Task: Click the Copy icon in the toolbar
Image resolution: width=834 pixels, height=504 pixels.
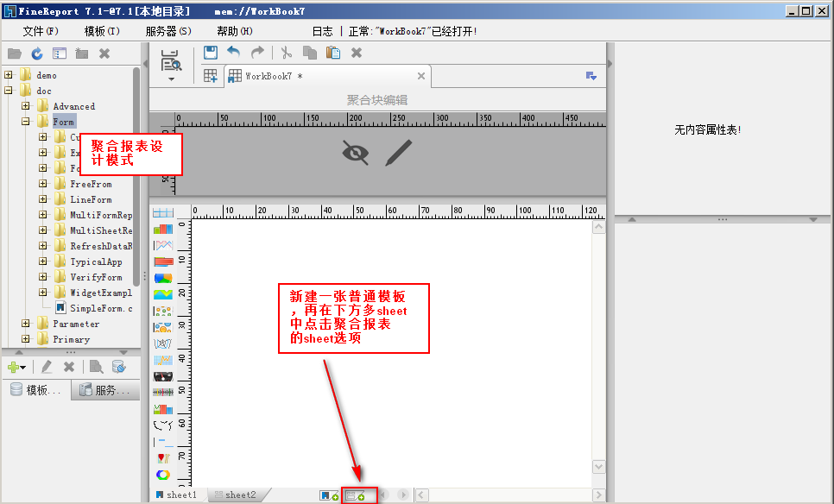Action: (310, 53)
